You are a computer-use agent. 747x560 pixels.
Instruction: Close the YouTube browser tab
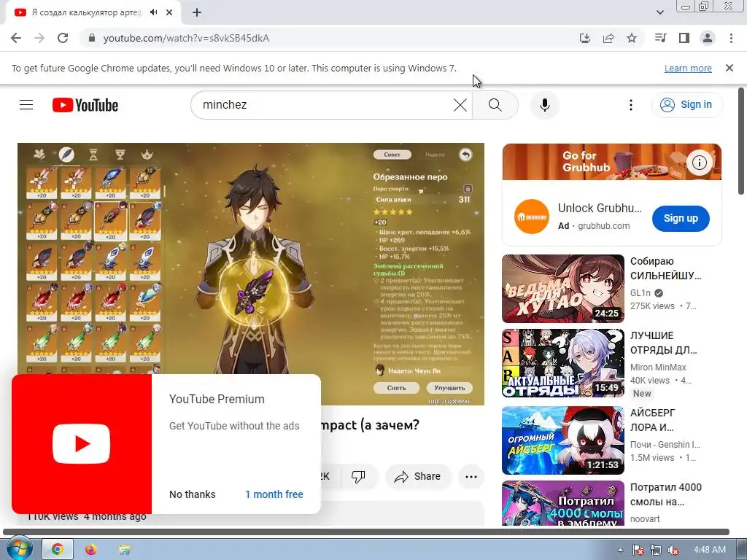(169, 12)
